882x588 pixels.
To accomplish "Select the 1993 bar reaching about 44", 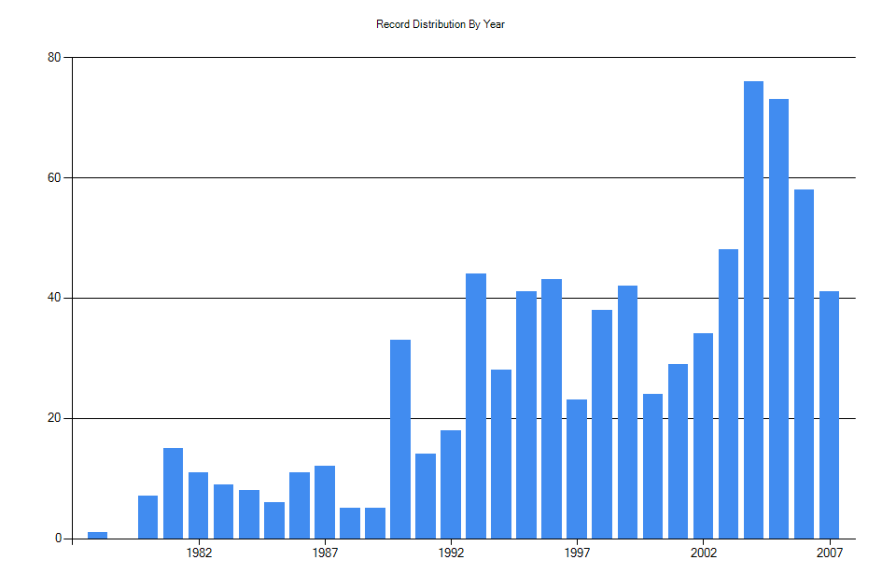I will pyautogui.click(x=476, y=406).
